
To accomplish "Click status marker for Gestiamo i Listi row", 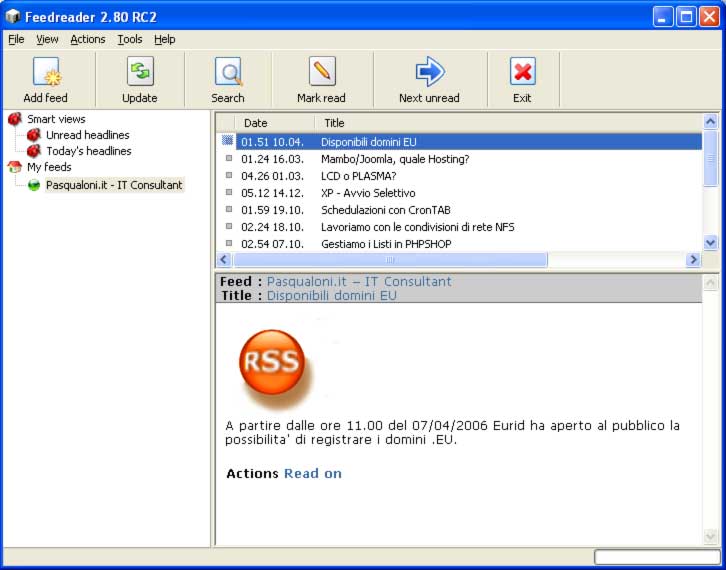I will pyautogui.click(x=229, y=243).
